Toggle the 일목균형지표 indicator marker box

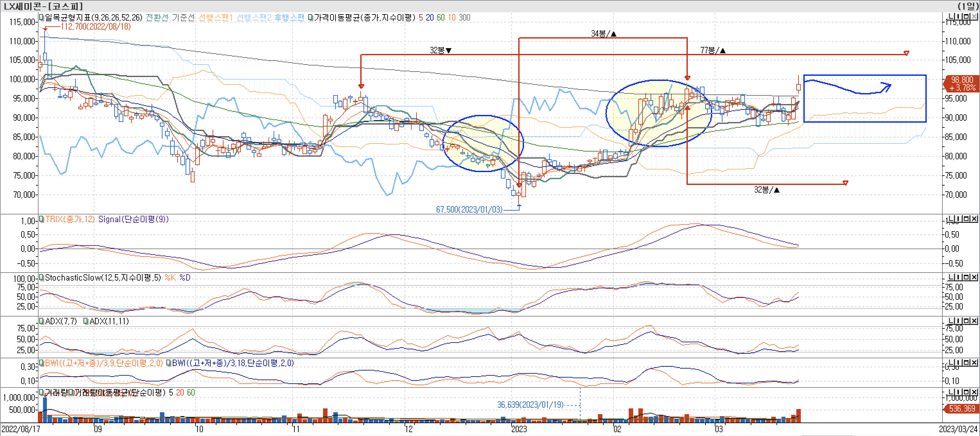[41, 18]
